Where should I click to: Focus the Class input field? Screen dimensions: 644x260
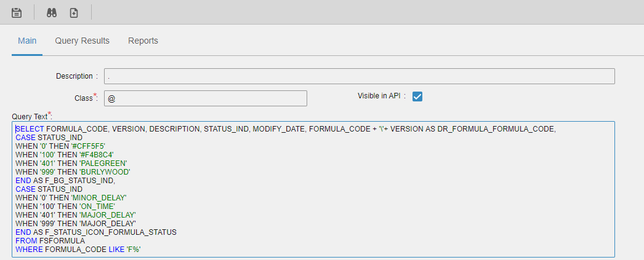pos(205,98)
